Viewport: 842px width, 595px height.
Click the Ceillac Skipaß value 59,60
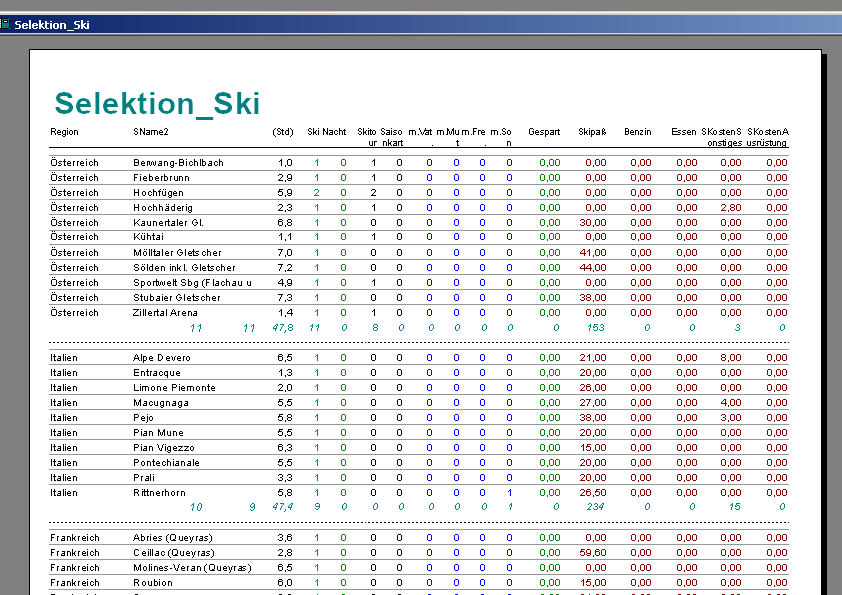point(593,552)
